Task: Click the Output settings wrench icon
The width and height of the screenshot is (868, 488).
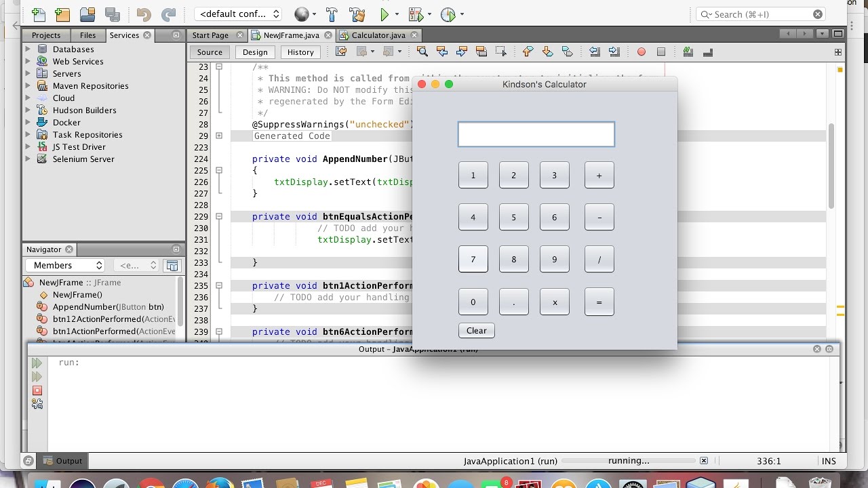Action: tap(37, 404)
